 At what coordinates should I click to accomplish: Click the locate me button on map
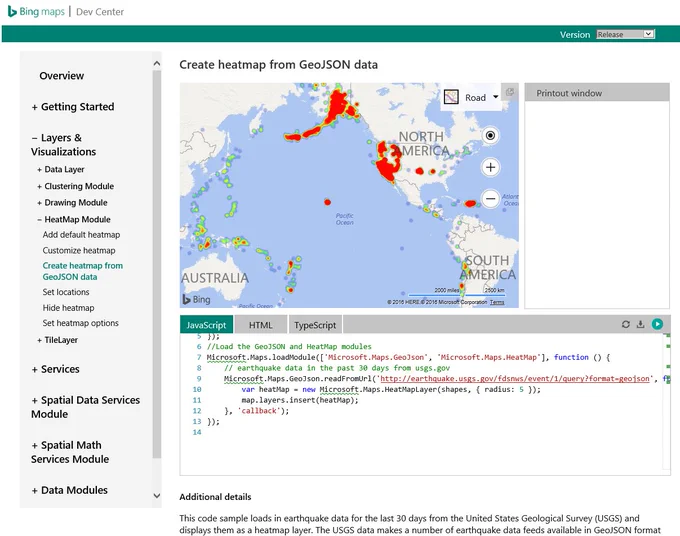click(490, 136)
